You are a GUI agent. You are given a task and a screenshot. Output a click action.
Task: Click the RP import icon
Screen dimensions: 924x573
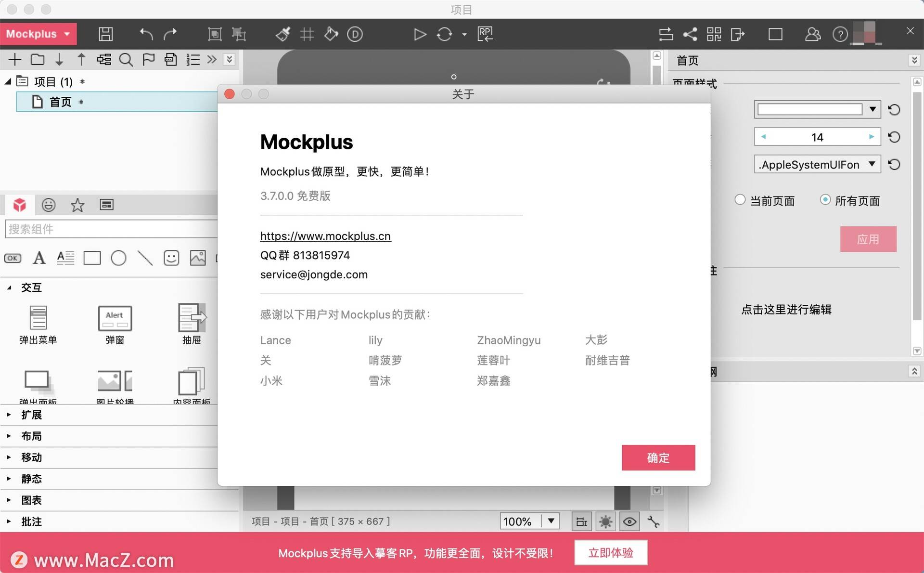tap(485, 34)
